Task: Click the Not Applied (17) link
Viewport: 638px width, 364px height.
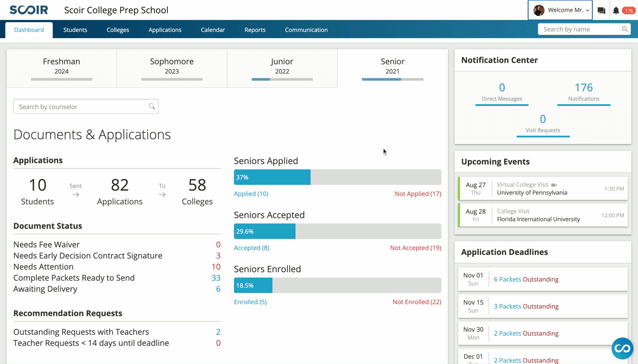Action: point(418,194)
